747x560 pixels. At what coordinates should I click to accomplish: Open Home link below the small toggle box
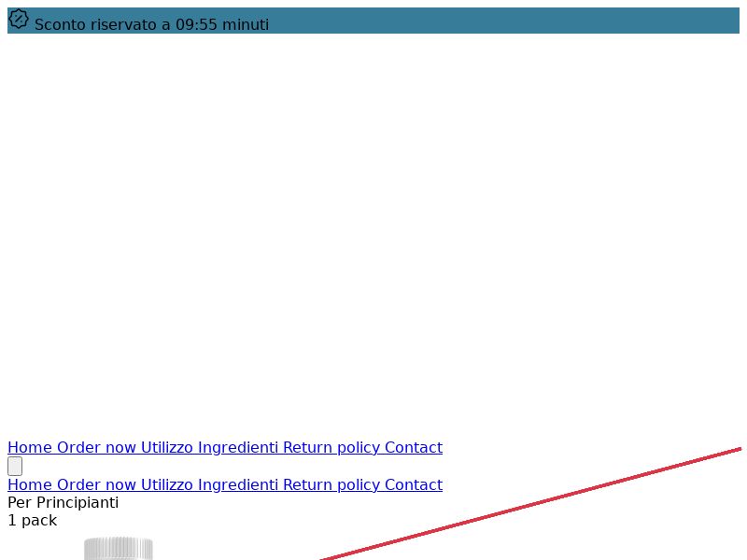click(x=30, y=484)
